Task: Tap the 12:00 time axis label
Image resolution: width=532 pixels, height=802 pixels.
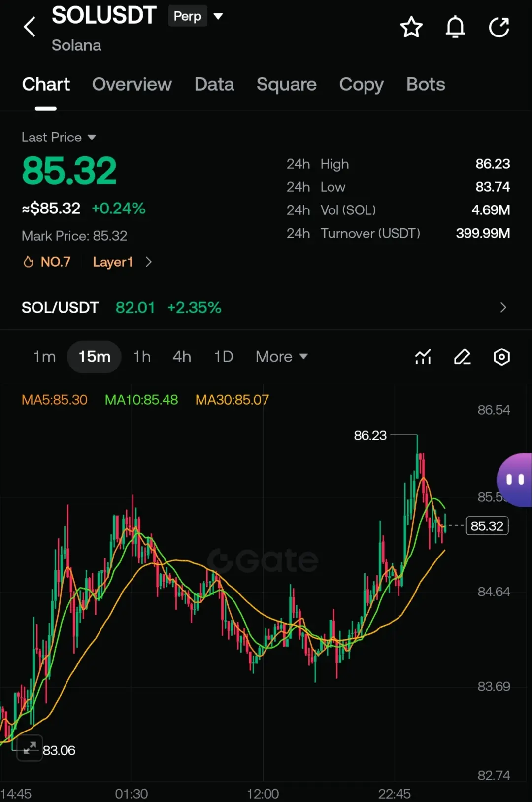Action: 263,794
